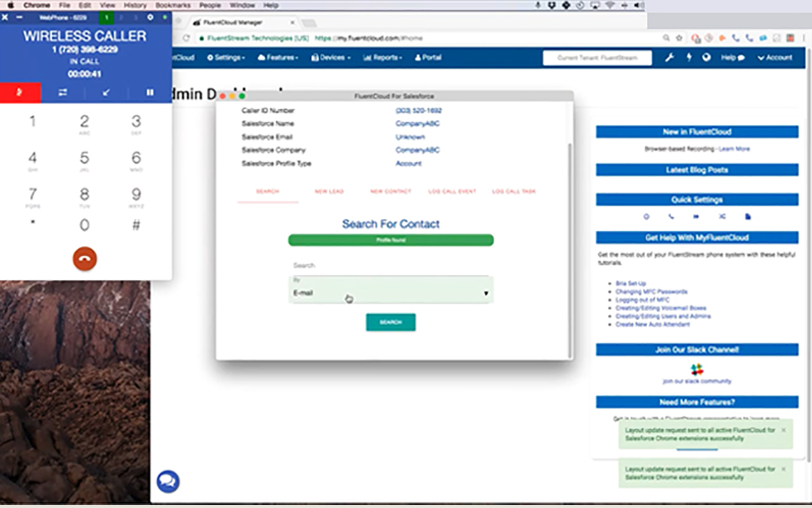This screenshot has height=508, width=812.
Task: Open Caller ID number (303) 520-1692 link
Action: point(419,110)
